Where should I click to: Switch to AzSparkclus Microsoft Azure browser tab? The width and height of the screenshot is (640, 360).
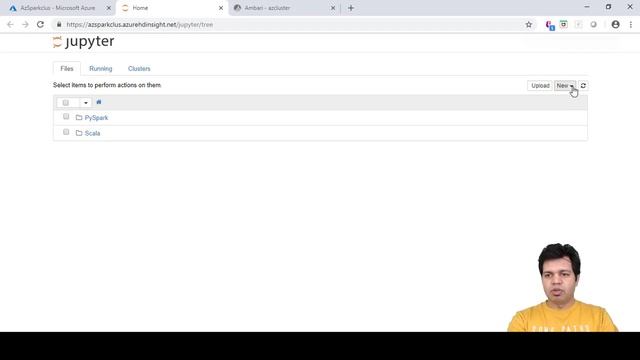58,8
